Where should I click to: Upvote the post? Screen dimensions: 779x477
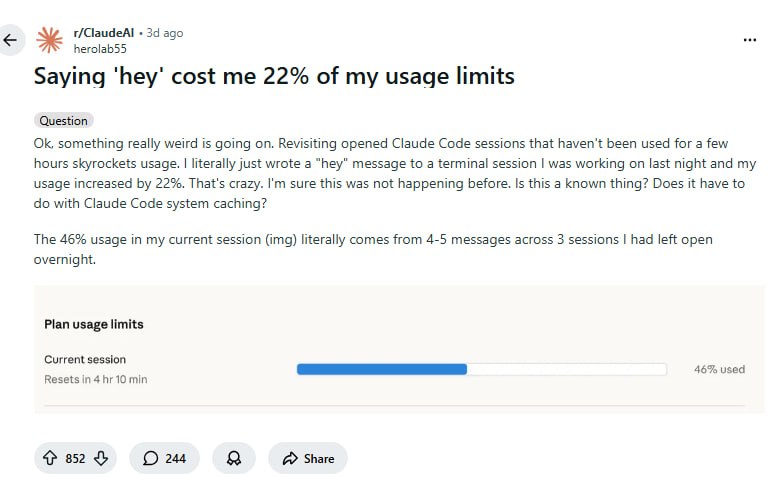coord(50,458)
